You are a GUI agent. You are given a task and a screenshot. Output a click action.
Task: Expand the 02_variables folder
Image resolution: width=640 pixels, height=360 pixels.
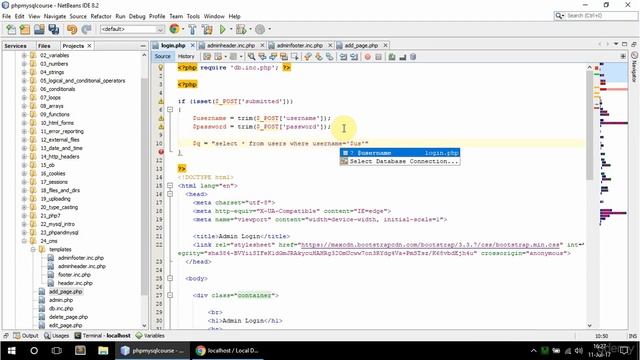click(x=24, y=55)
